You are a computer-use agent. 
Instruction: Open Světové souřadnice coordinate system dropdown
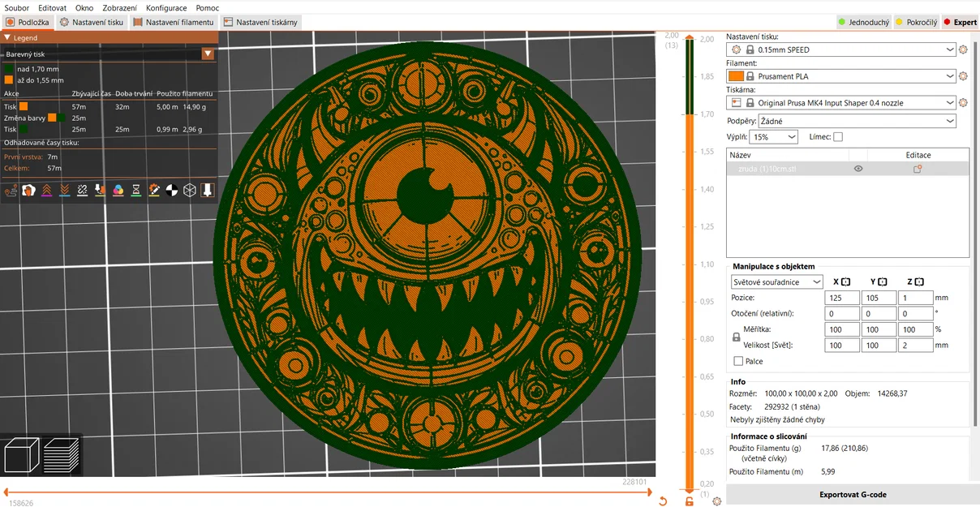coord(777,281)
